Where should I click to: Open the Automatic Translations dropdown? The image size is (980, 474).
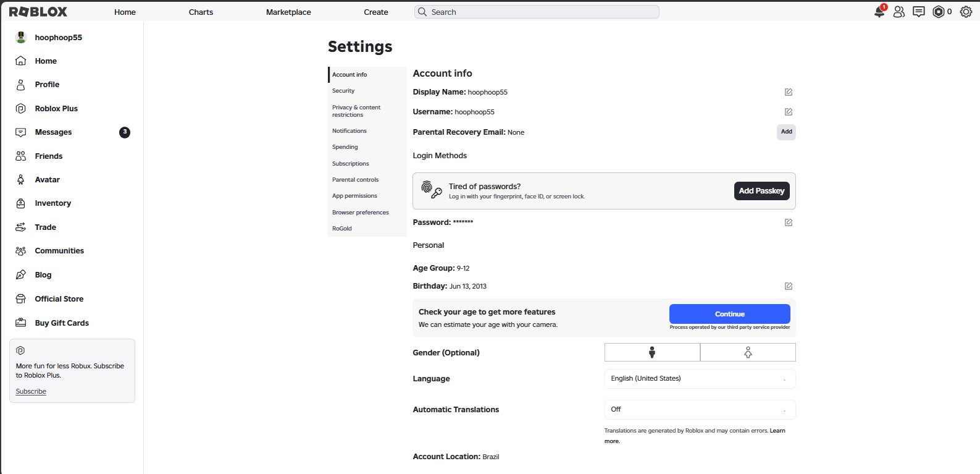[x=700, y=410]
